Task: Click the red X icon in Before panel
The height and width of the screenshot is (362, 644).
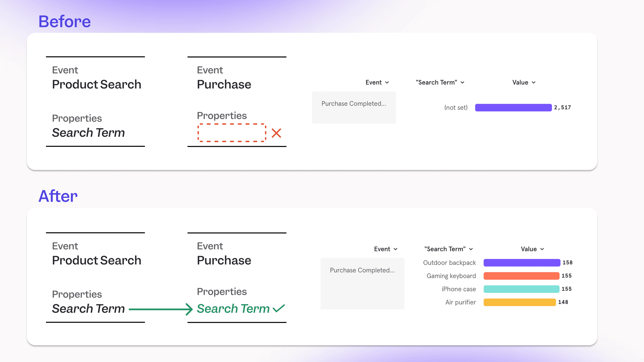Action: (x=276, y=133)
